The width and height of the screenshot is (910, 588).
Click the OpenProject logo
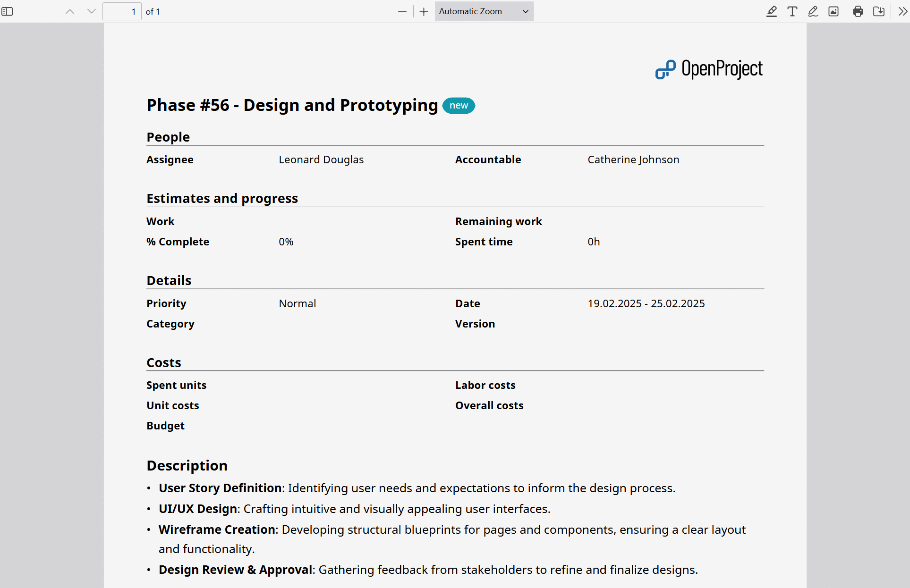click(708, 69)
